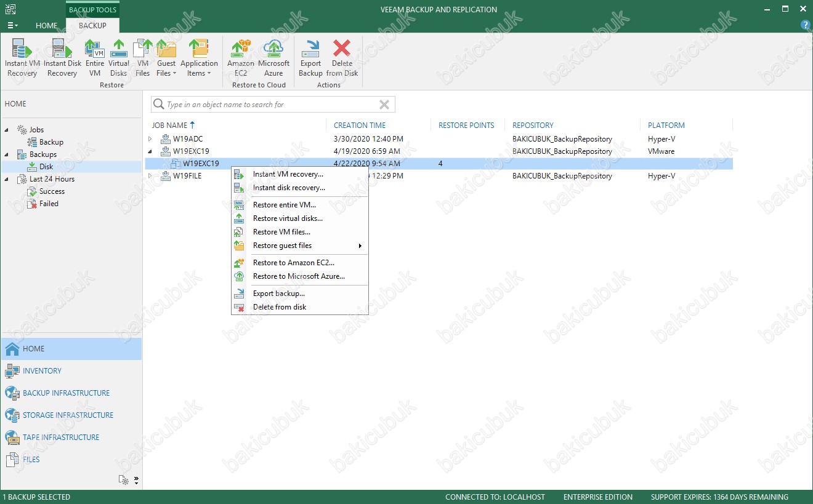Select the W19FILE job row
The height and width of the screenshot is (504, 813).
click(439, 176)
